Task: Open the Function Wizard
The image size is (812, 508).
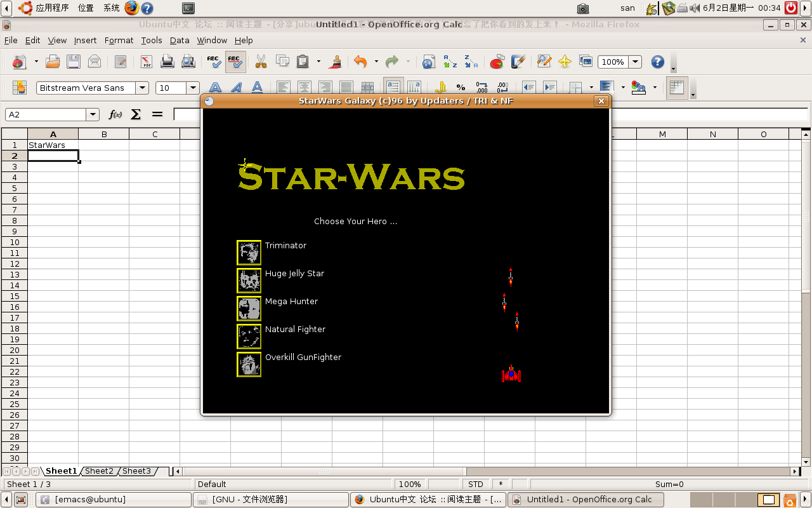Action: click(115, 114)
